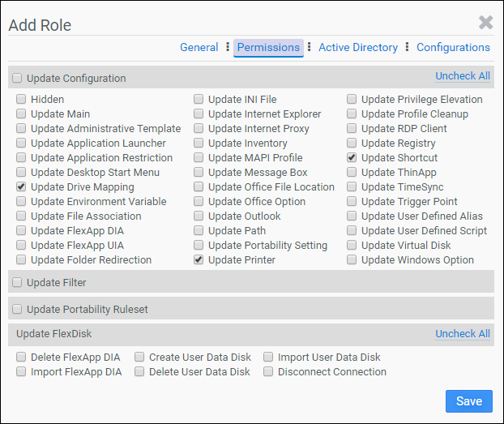Select Update Windows Option checkbox
The image size is (504, 424).
click(352, 260)
